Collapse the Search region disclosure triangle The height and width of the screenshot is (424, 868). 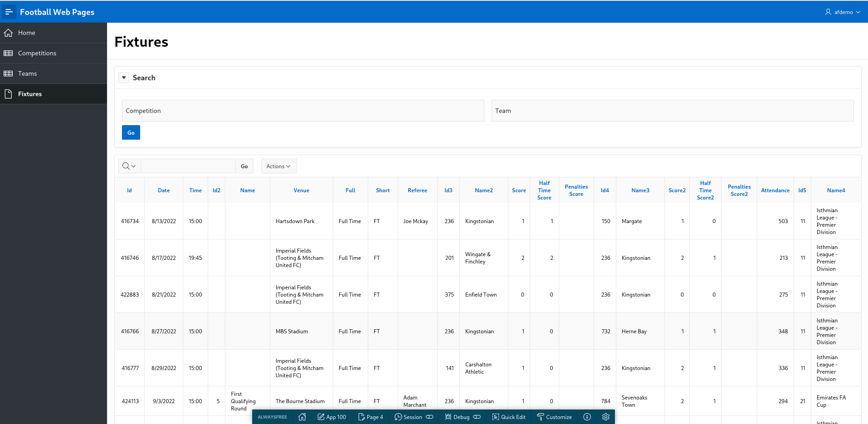point(123,78)
